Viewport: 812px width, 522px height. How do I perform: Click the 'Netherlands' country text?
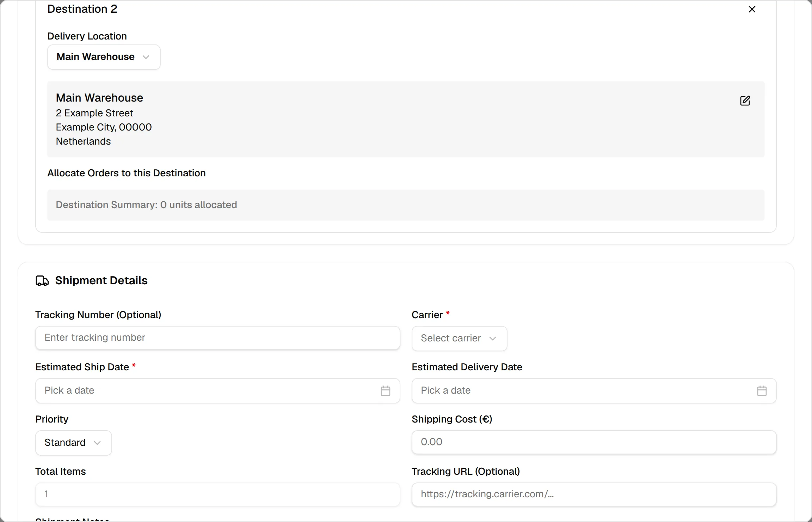point(83,141)
